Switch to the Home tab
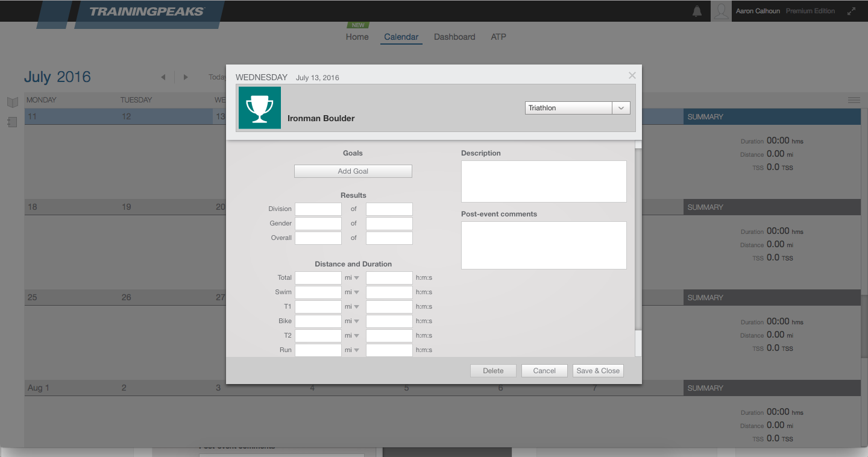The height and width of the screenshot is (457, 868). [357, 37]
